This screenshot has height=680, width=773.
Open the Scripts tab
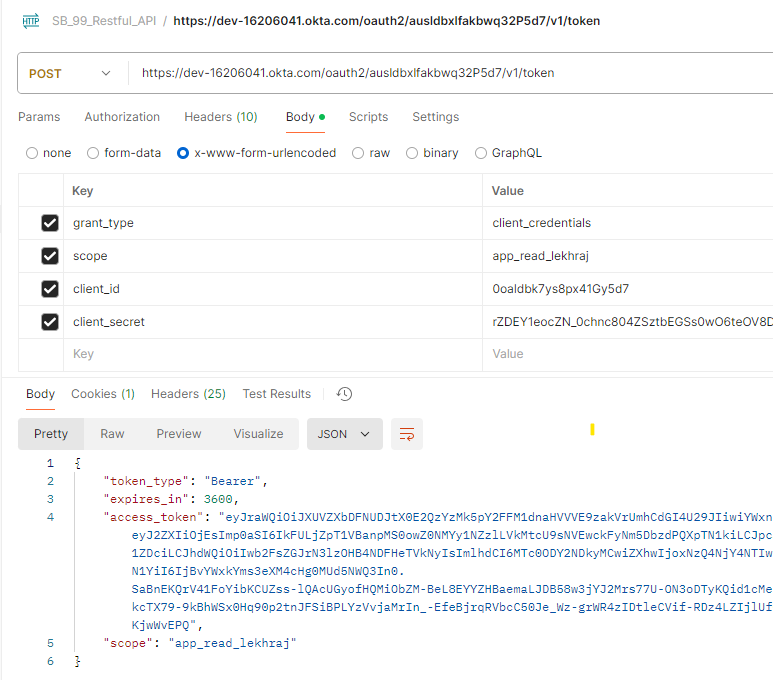click(x=368, y=117)
